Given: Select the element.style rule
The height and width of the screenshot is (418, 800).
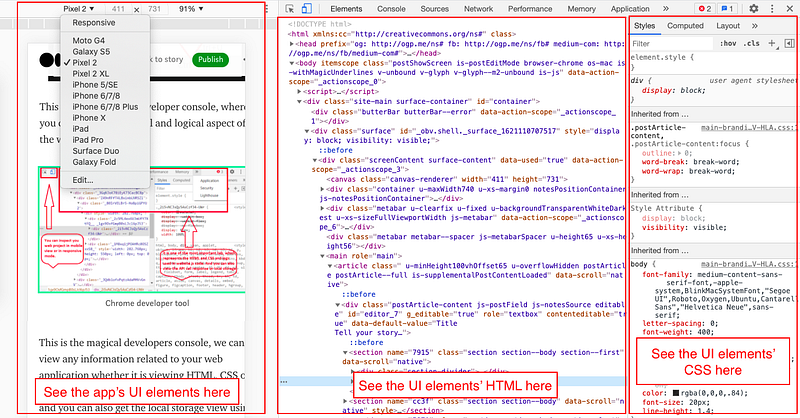Looking at the screenshot, I should tap(662, 58).
